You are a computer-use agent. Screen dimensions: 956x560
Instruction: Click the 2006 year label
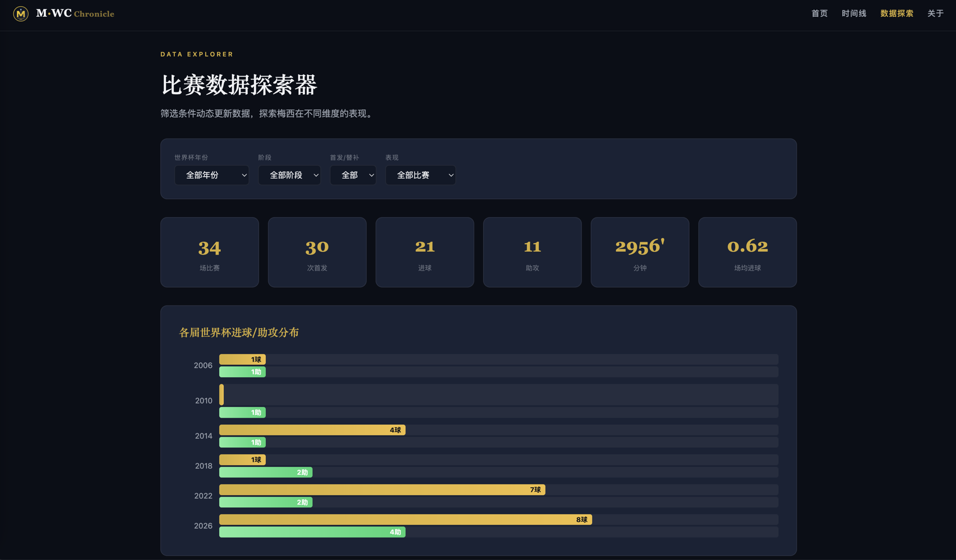click(203, 365)
